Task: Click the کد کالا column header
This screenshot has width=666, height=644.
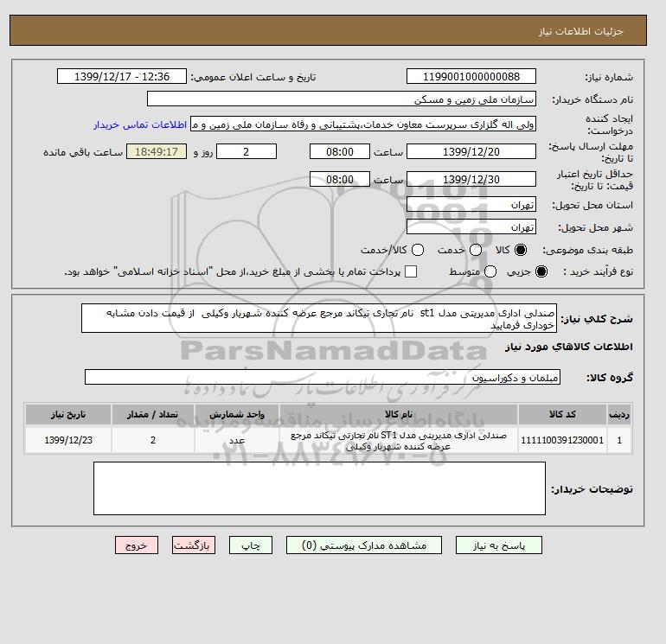Action: point(562,414)
